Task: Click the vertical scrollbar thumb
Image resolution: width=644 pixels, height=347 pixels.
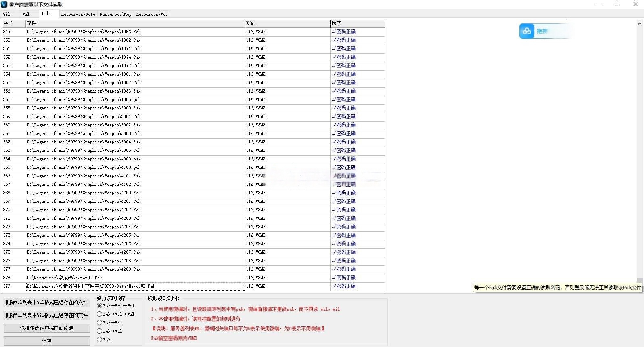Action: tap(640, 281)
